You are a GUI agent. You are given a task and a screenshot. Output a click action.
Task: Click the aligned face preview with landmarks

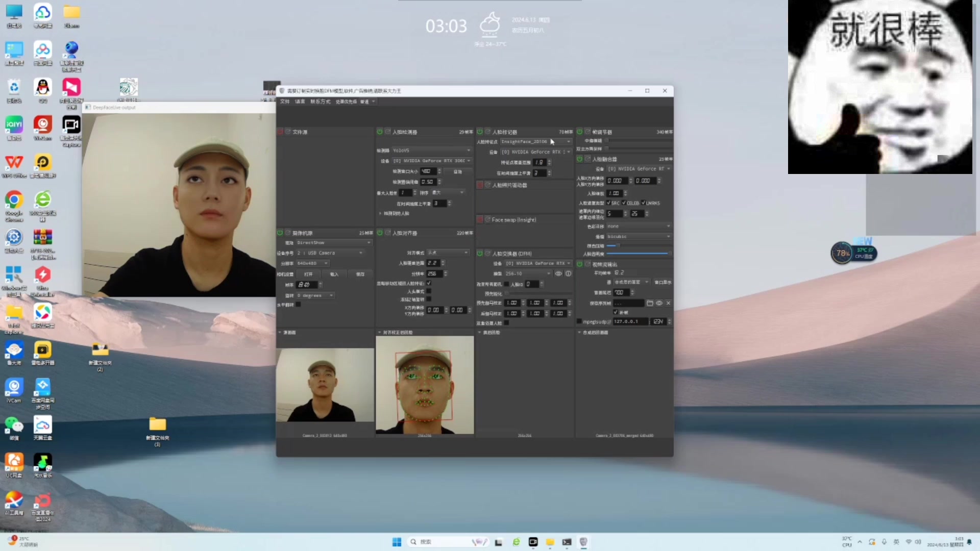(425, 385)
